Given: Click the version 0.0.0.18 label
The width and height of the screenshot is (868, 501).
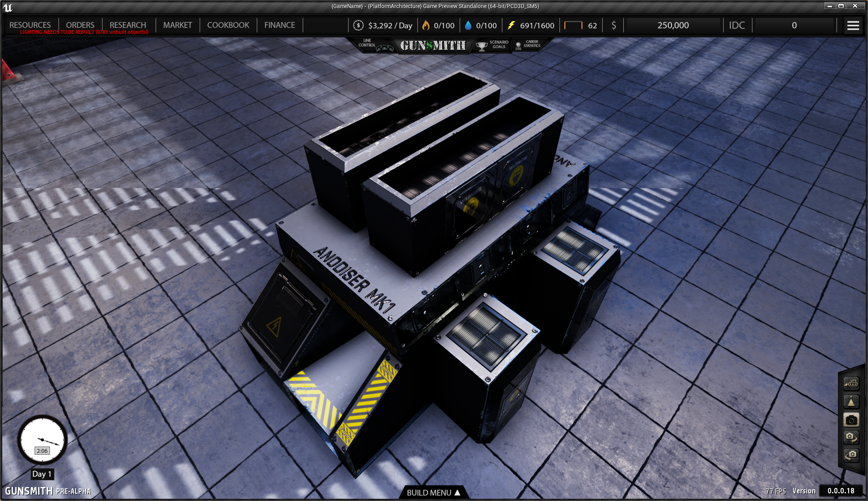Looking at the screenshot, I should pos(841,491).
